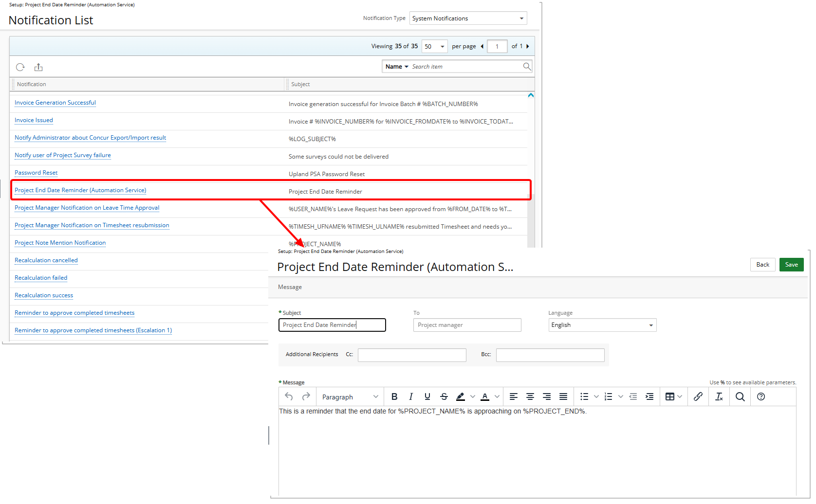Expand the font color picker options

click(x=497, y=396)
